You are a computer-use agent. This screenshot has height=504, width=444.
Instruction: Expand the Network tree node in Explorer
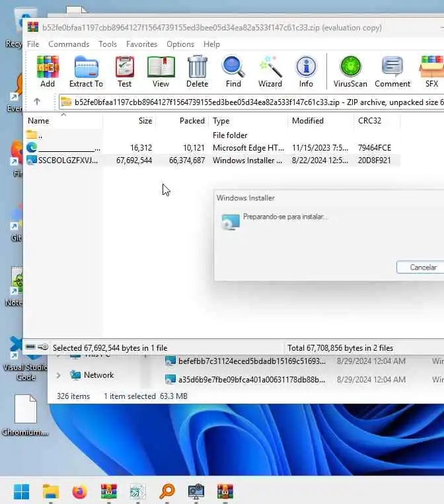(x=58, y=375)
